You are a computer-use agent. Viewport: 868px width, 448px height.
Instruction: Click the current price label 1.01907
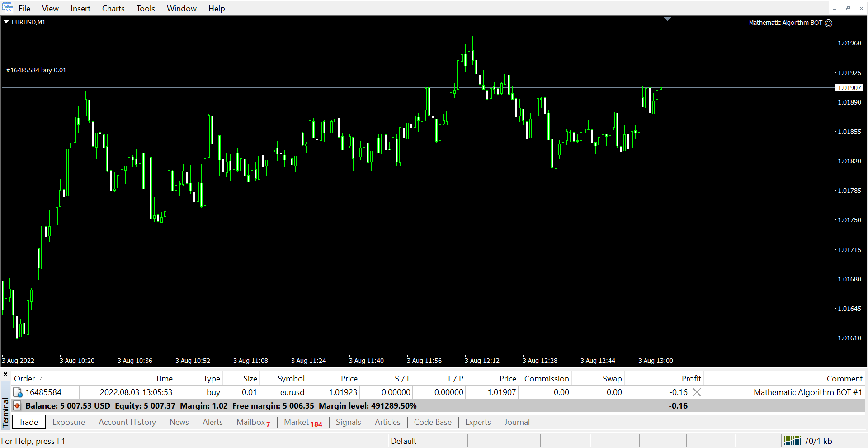[x=849, y=88]
